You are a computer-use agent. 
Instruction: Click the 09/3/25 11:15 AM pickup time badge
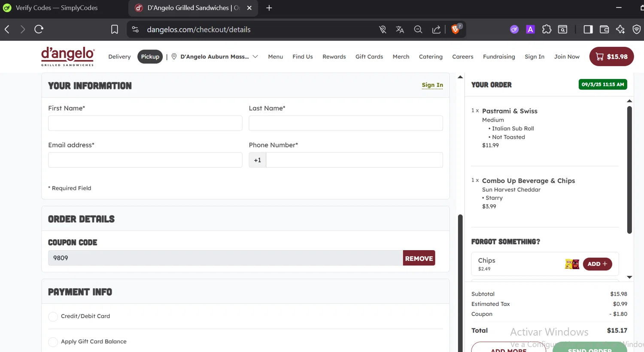tap(603, 84)
